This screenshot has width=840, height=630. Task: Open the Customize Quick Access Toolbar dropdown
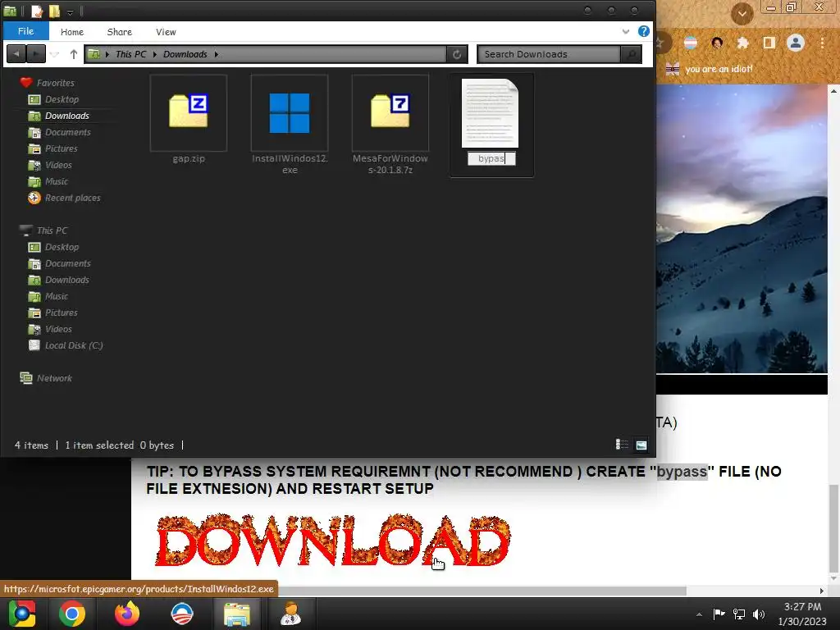coord(71,11)
